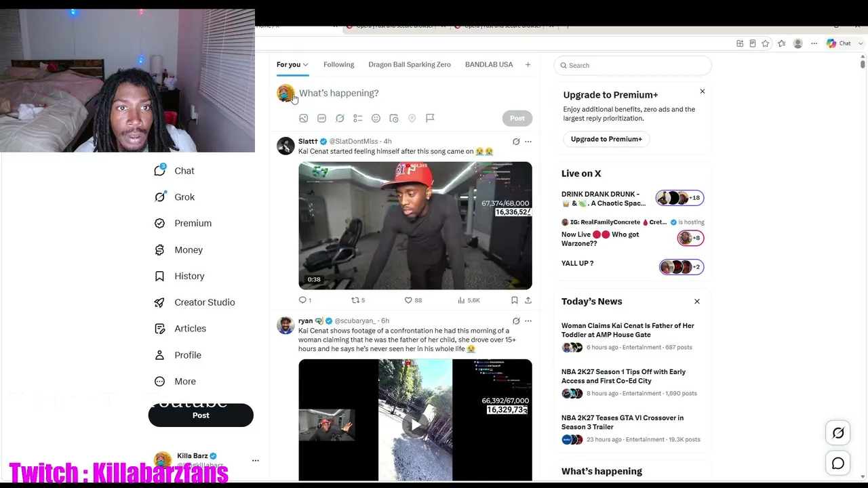Open more options on Slatt's post
This screenshot has width=868, height=488.
528,142
